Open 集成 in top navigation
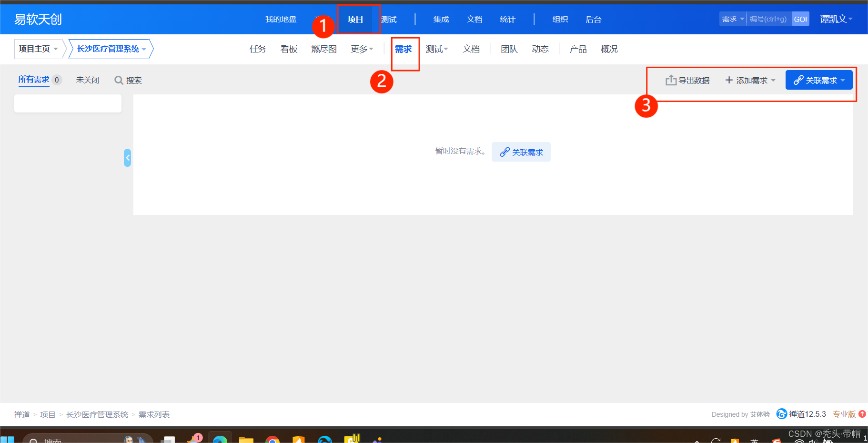The width and height of the screenshot is (868, 443). pyautogui.click(x=441, y=20)
